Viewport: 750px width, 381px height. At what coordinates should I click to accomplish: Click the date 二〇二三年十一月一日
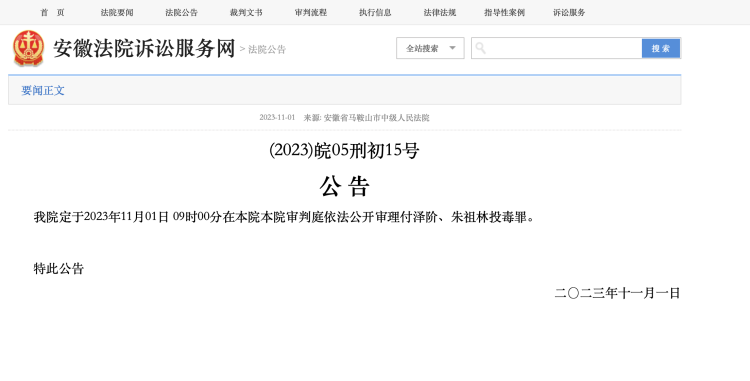coord(617,293)
